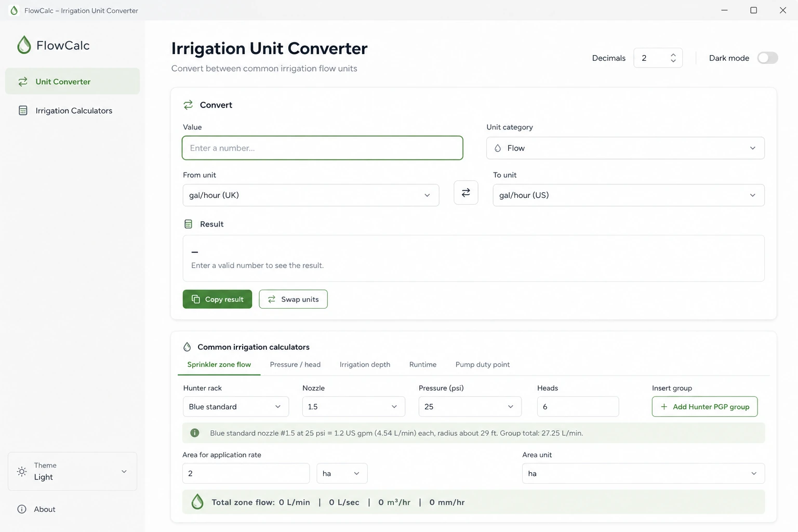Click the Swap units button

point(293,299)
